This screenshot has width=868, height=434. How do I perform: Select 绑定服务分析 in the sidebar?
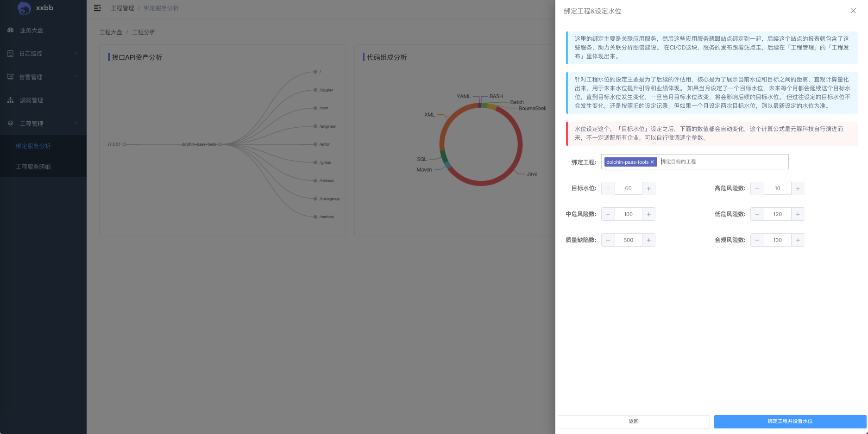pyautogui.click(x=34, y=146)
